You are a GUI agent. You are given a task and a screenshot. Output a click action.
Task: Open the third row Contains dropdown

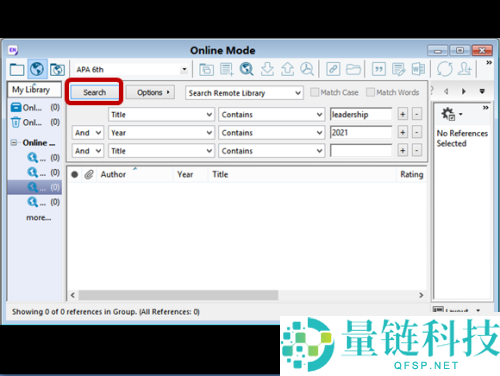[271, 151]
